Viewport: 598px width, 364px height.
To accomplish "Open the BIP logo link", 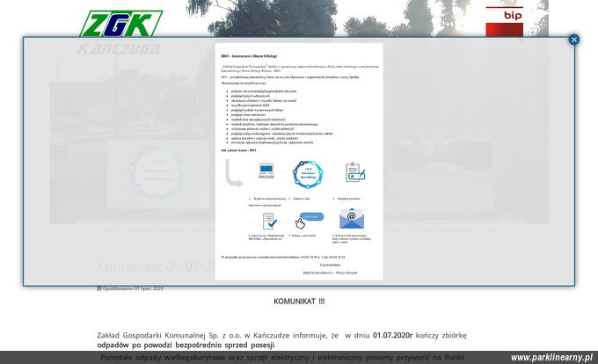I will tap(504, 22).
